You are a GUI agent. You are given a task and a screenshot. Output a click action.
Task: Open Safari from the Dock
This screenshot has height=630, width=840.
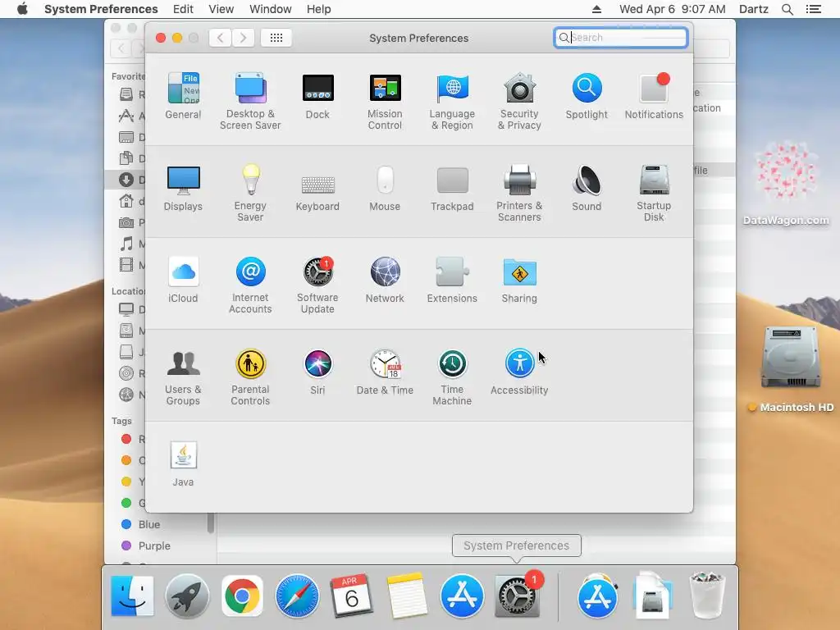click(x=297, y=596)
